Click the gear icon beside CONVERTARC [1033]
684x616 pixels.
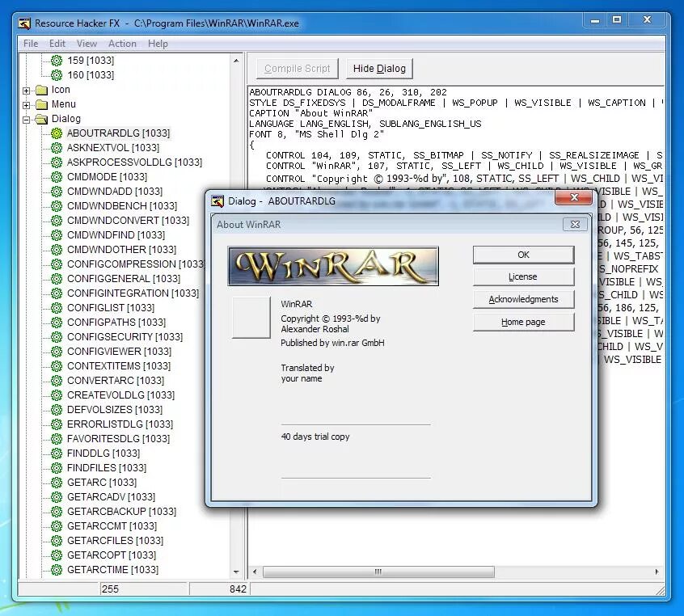tap(57, 381)
